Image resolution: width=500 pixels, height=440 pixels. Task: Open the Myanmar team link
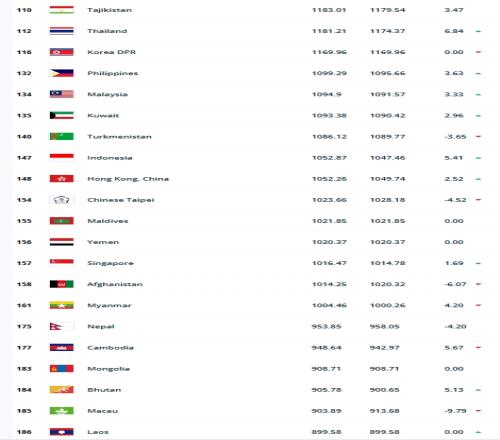[109, 305]
